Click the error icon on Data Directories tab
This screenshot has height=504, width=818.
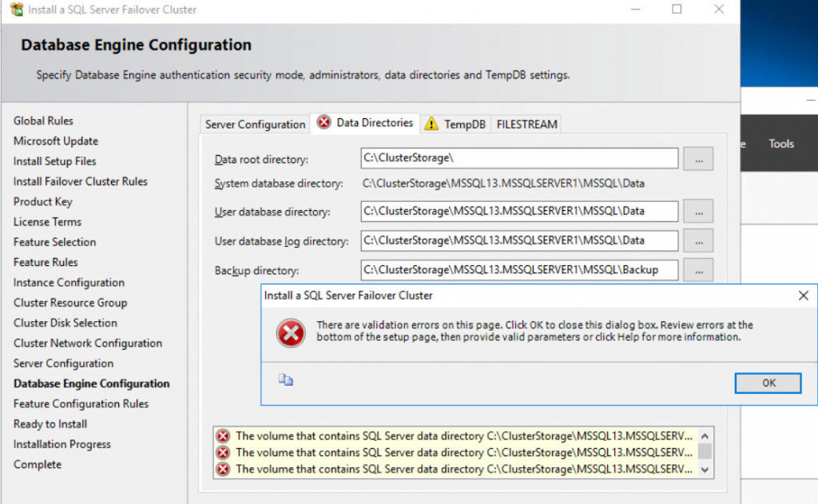pos(324,122)
